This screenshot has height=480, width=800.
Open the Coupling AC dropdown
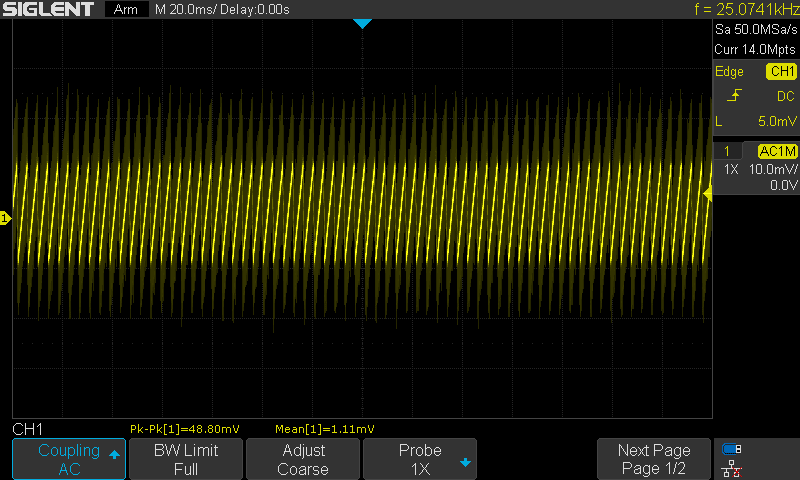69,459
